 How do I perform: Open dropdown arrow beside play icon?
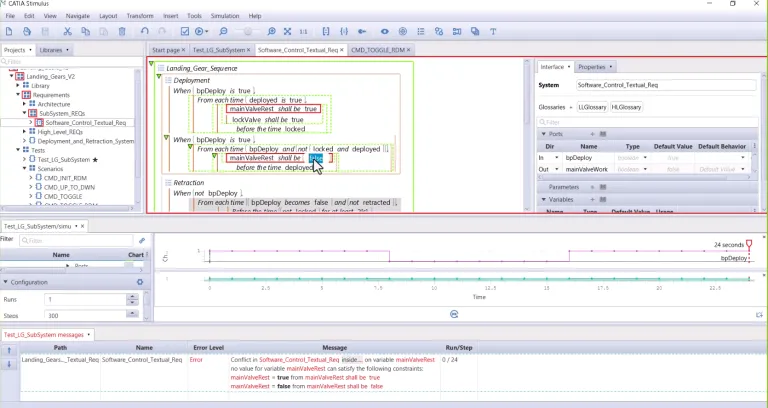coord(207,32)
